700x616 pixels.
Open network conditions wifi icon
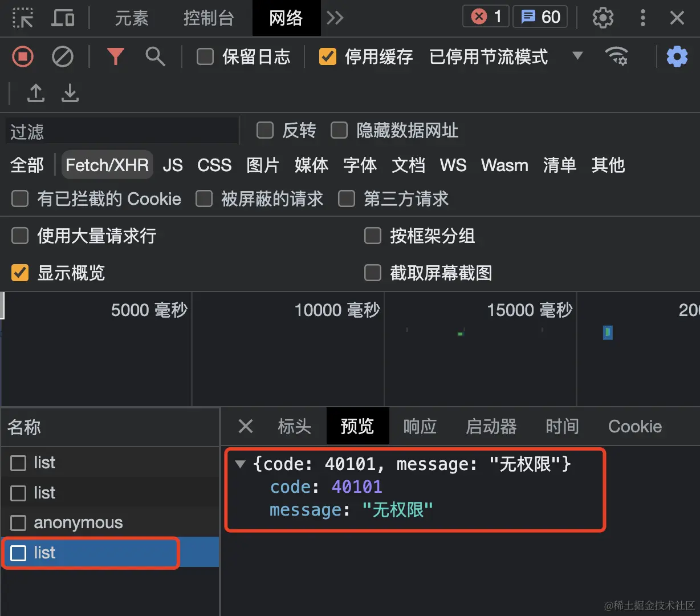pyautogui.click(x=616, y=56)
